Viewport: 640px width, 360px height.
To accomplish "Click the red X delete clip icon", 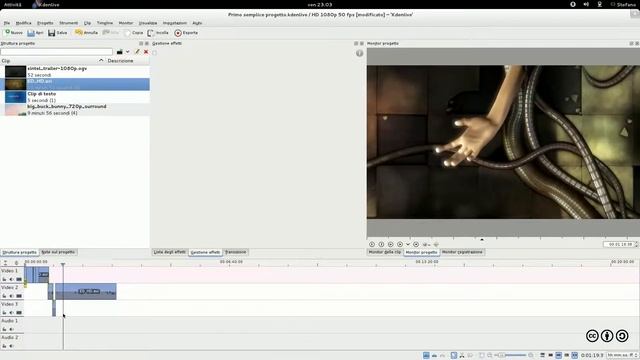I will click(x=146, y=52).
